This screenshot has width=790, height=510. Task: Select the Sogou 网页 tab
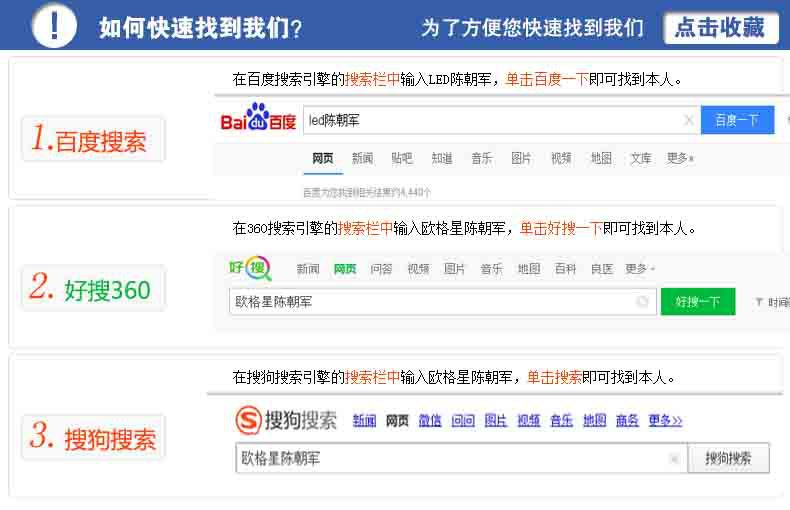click(397, 420)
